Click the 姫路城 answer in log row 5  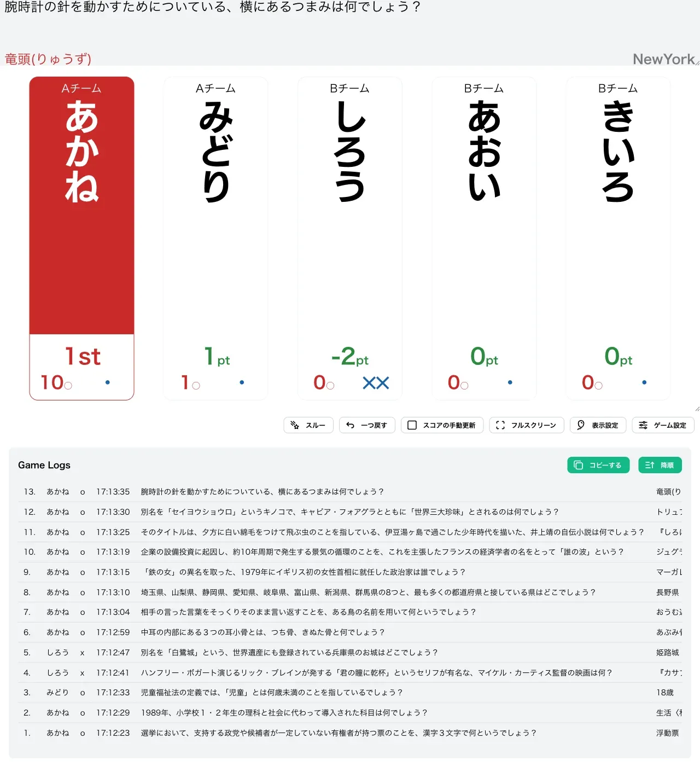click(668, 653)
